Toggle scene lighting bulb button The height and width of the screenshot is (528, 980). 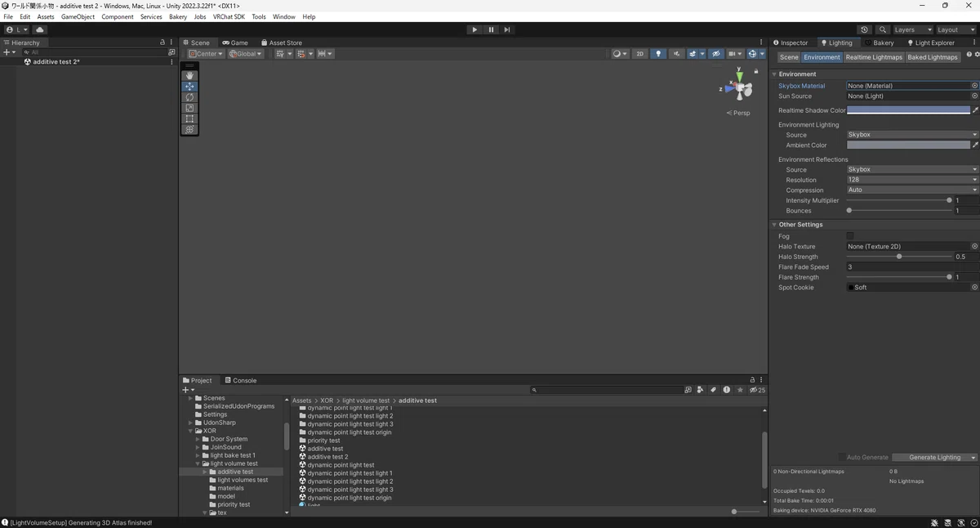[x=658, y=54]
